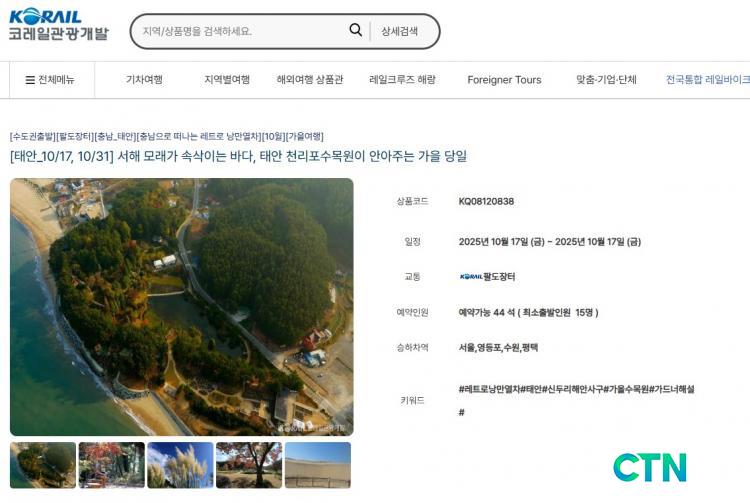750x503 pixels.
Task: Open the 해외여행 상품관 menu
Action: 309,80
